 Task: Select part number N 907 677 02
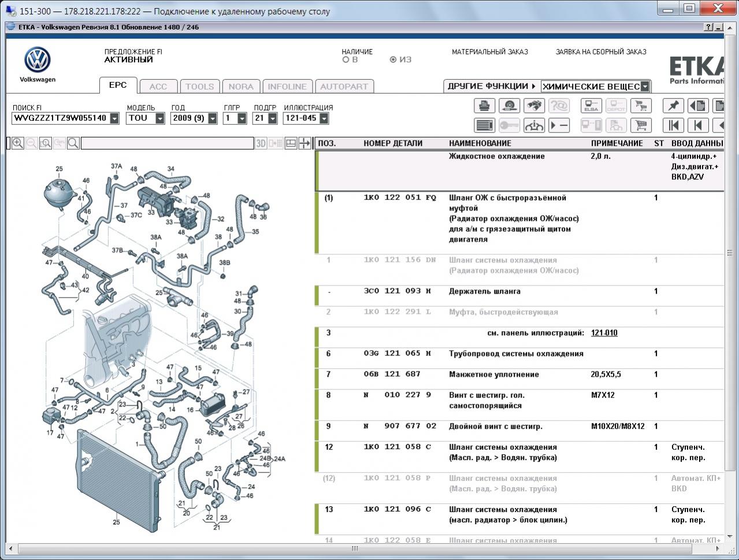(400, 427)
